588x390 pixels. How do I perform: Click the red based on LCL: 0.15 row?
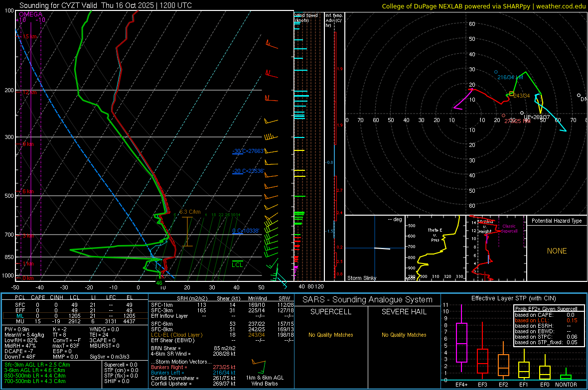pyautogui.click(x=546, y=320)
